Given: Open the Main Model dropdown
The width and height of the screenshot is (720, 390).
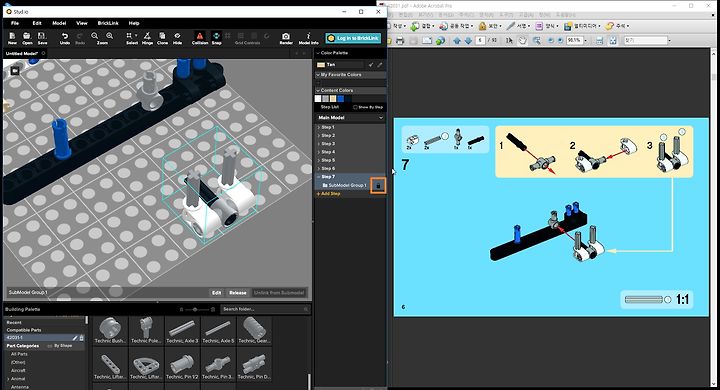Looking at the screenshot, I should pyautogui.click(x=350, y=118).
